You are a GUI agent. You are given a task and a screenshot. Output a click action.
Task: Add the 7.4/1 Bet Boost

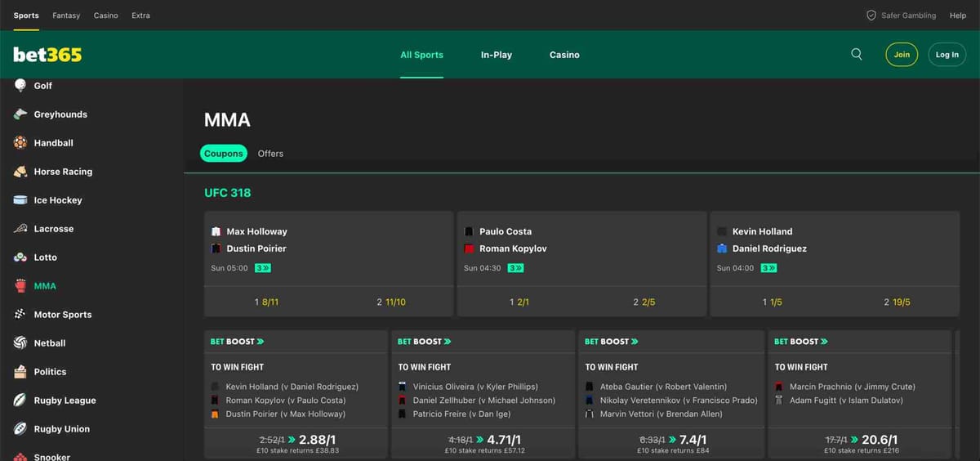[673, 444]
